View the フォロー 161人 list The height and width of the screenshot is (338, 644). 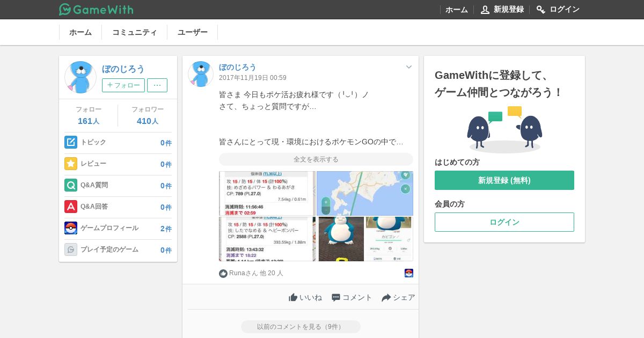tap(89, 115)
